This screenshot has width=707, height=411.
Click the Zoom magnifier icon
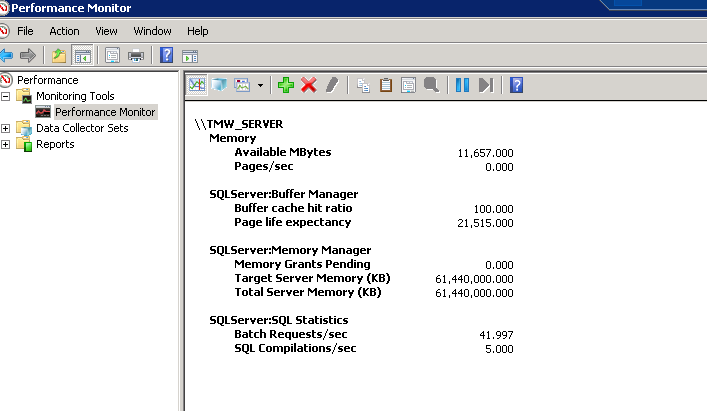(432, 85)
